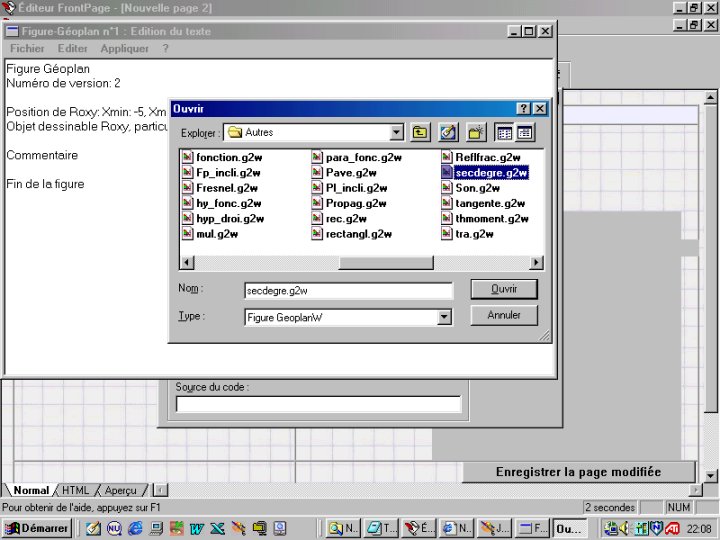Click the help question mark in Ouvrir dialog

(x=523, y=108)
